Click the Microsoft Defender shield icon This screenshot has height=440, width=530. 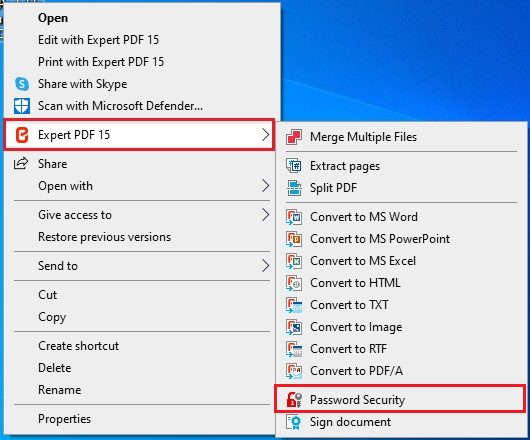coord(22,106)
